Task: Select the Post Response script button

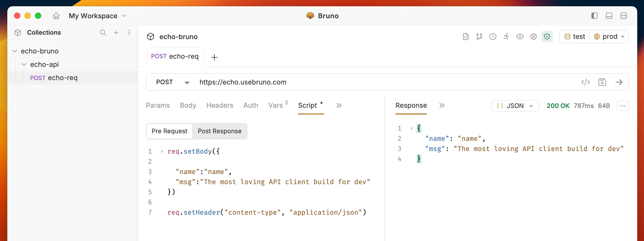Action: pyautogui.click(x=219, y=131)
